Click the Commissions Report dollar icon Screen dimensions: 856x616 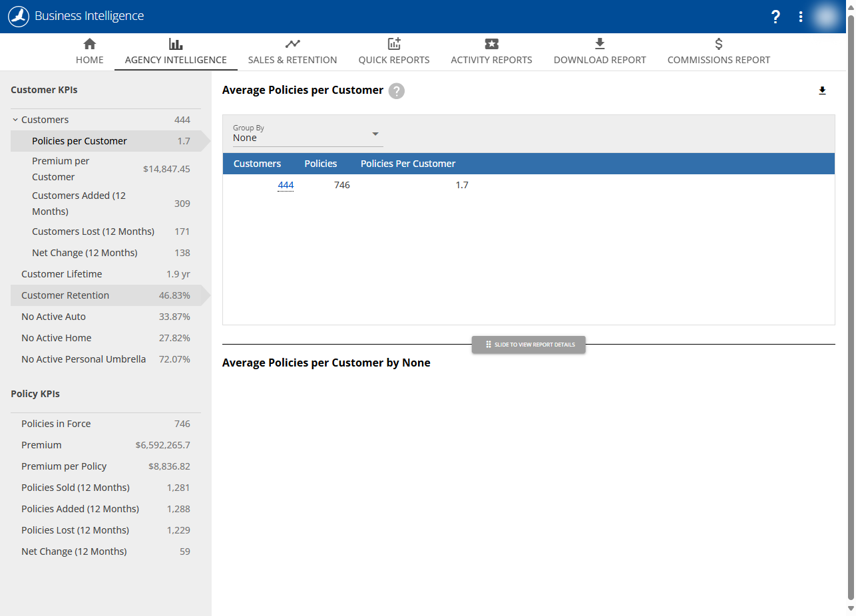coord(719,44)
